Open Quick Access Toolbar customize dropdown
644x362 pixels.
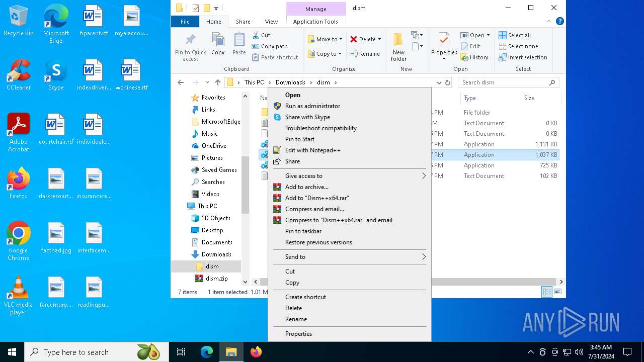tap(216, 8)
